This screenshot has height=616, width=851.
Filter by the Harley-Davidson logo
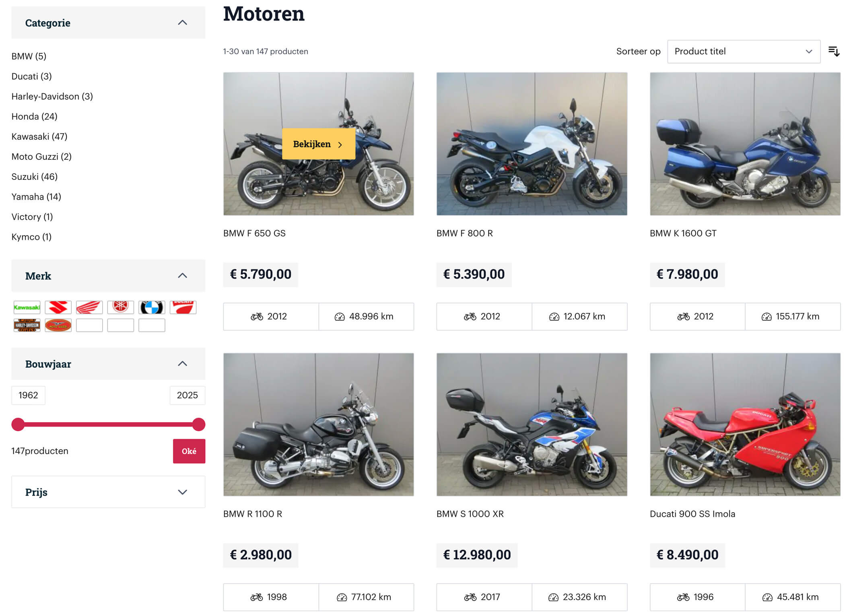27,325
